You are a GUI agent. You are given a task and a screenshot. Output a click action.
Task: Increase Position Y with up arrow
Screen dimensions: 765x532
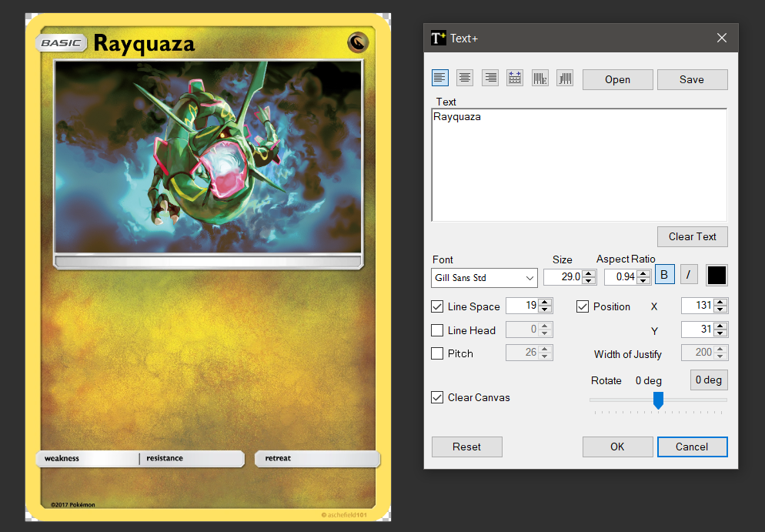pos(720,326)
